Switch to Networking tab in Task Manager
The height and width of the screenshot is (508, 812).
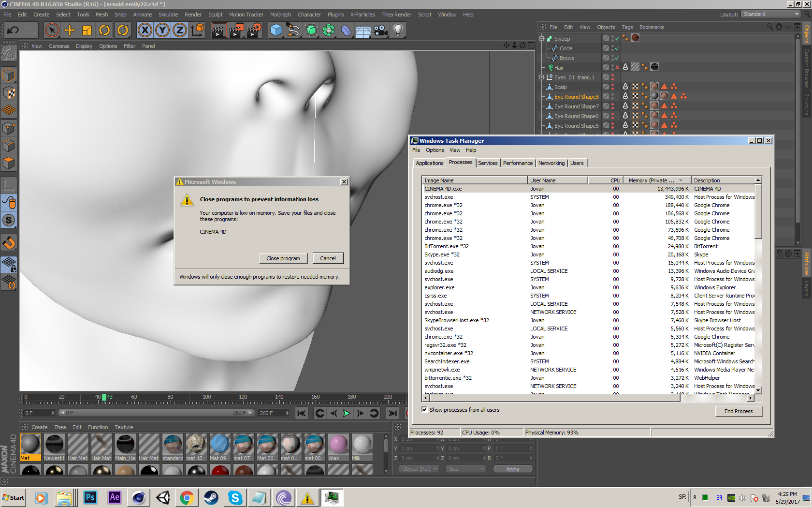(x=551, y=163)
